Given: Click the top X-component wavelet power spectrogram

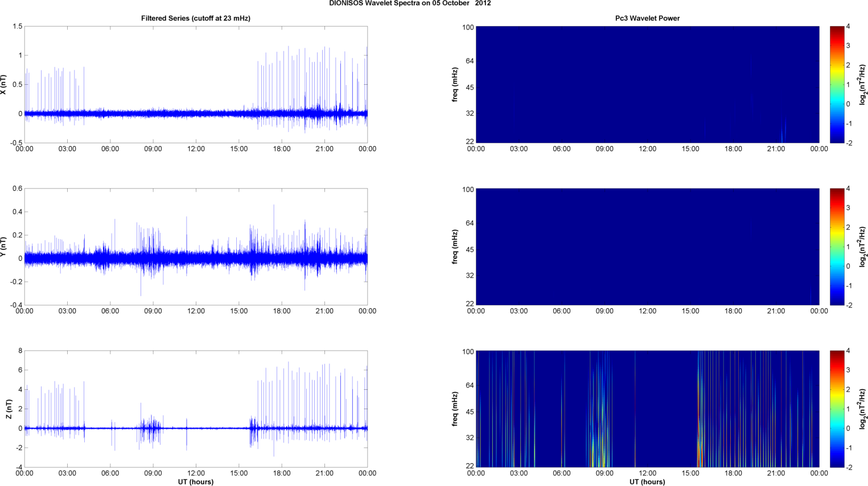Looking at the screenshot, I should click(x=647, y=85).
